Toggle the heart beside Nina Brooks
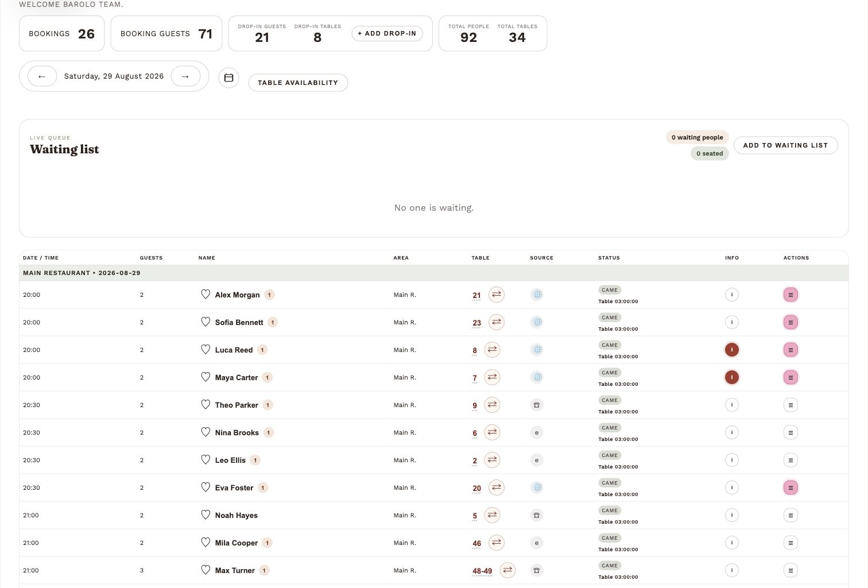The width and height of the screenshot is (868, 588). pos(206,432)
